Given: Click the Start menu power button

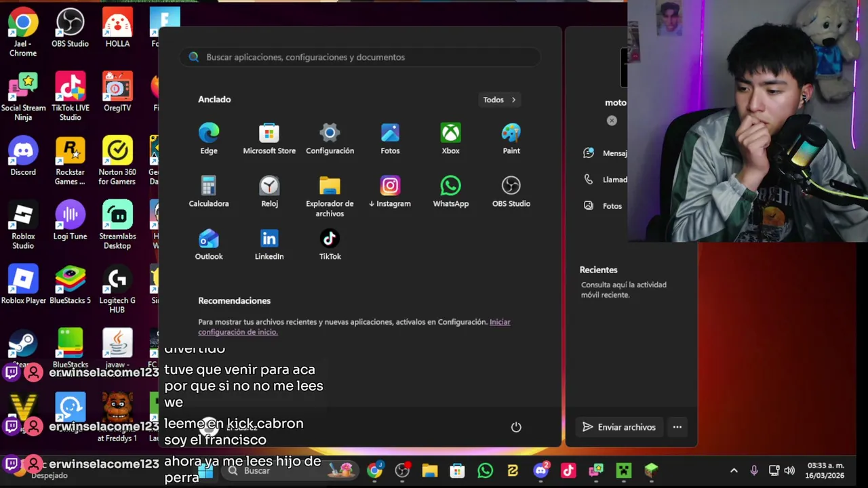Looking at the screenshot, I should [x=516, y=427].
